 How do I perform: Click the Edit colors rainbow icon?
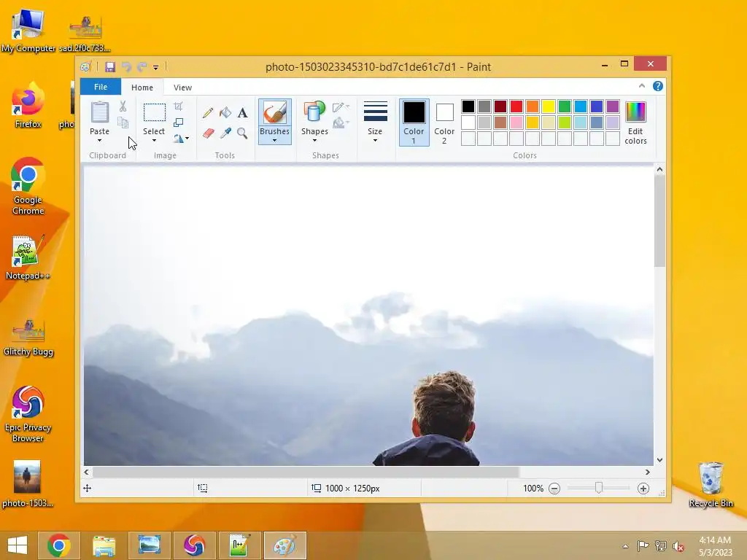pos(635,112)
